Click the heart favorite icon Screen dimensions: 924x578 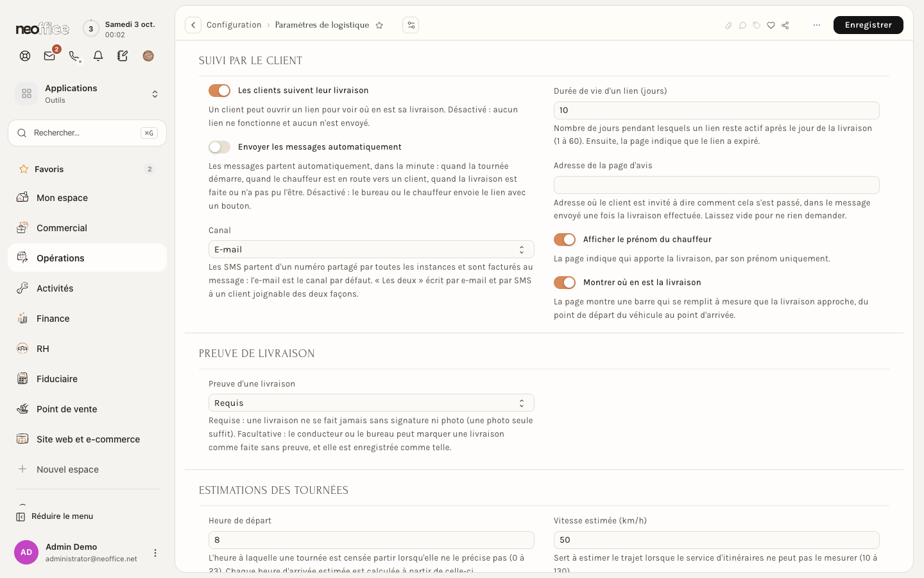coord(771,25)
